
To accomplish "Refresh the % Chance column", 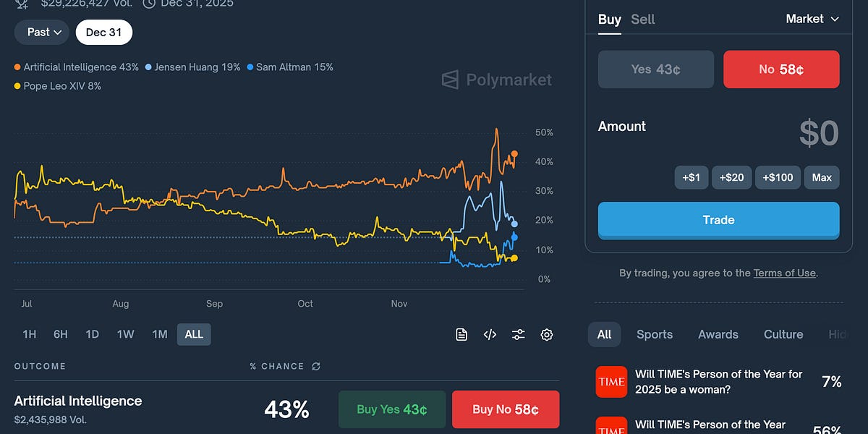I will (316, 366).
